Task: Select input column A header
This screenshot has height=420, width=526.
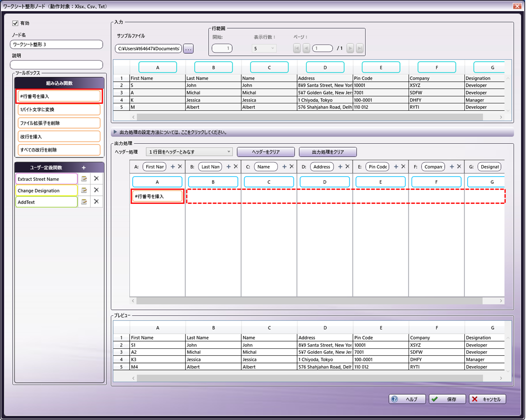Action: [x=158, y=67]
